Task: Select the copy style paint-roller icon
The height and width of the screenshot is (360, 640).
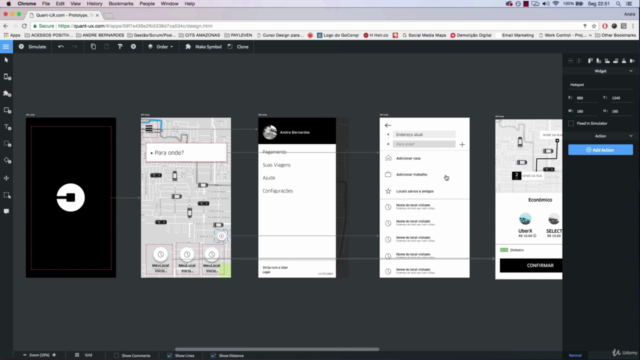Action: click(x=120, y=47)
